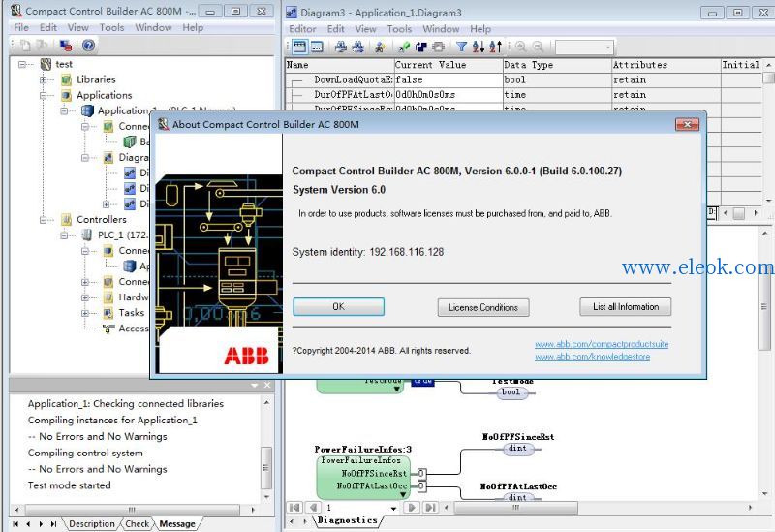The height and width of the screenshot is (532, 775).
Task: Close the message pane with X
Action: point(267,385)
